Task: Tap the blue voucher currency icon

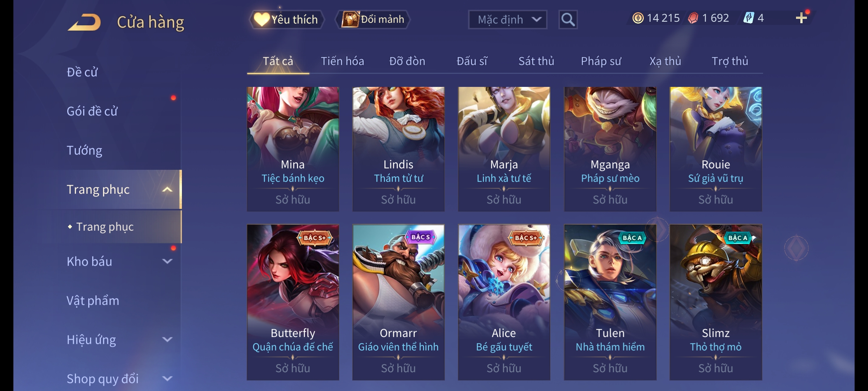Action: pyautogui.click(x=748, y=18)
